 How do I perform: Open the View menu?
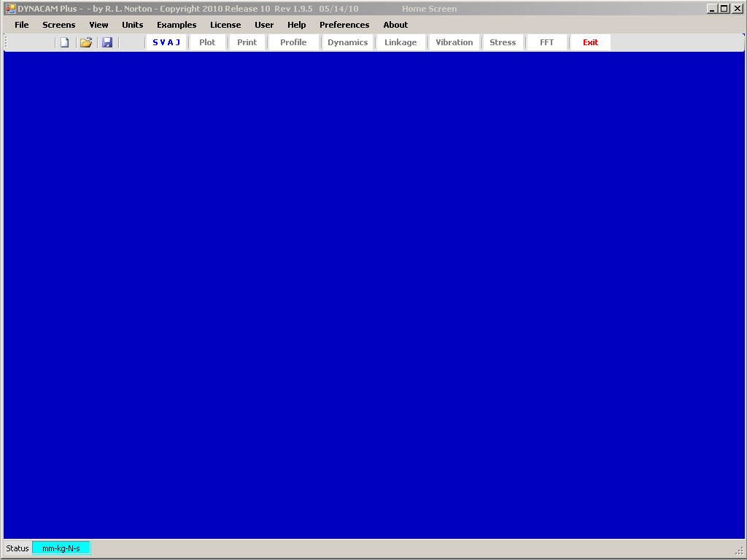(98, 25)
